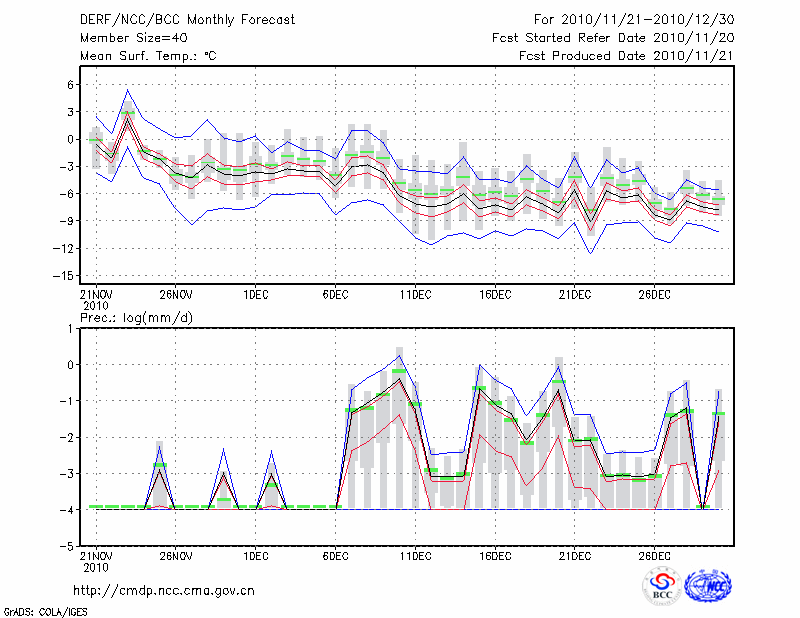Click 1DEC label below the precipitation chart
The image size is (800, 618).
pos(255,557)
